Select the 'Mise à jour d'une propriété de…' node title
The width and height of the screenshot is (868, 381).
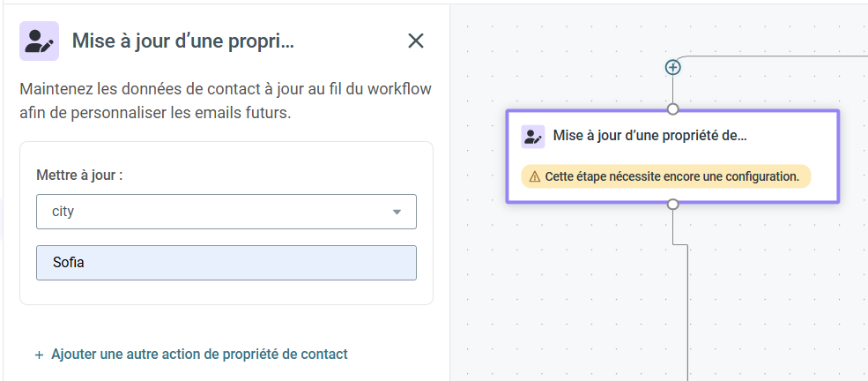tap(649, 136)
